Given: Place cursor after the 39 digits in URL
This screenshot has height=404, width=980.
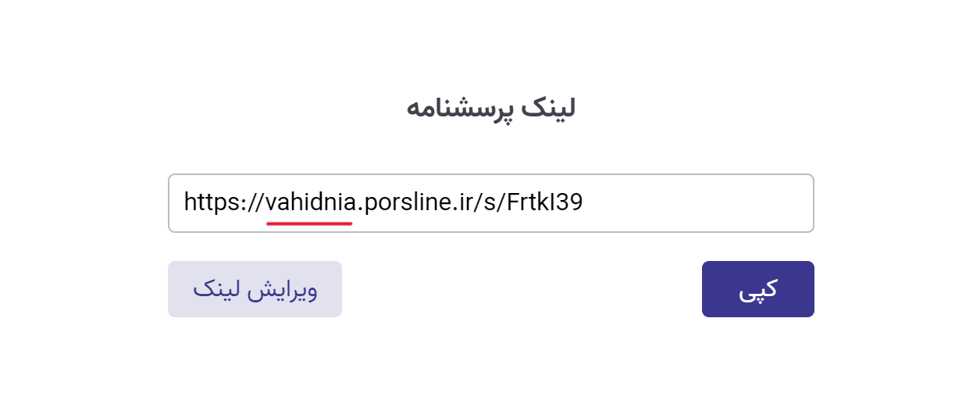Looking at the screenshot, I should tap(584, 202).
